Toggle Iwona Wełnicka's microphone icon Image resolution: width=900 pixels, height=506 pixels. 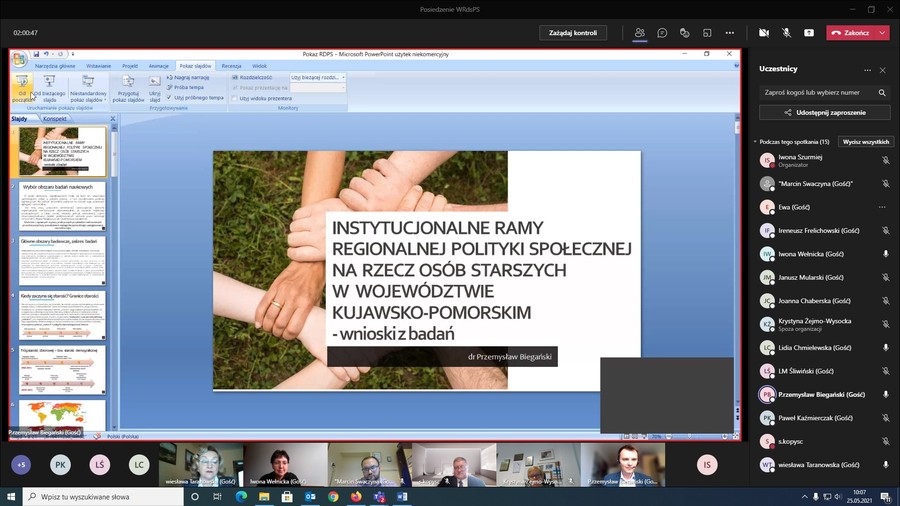pos(885,254)
